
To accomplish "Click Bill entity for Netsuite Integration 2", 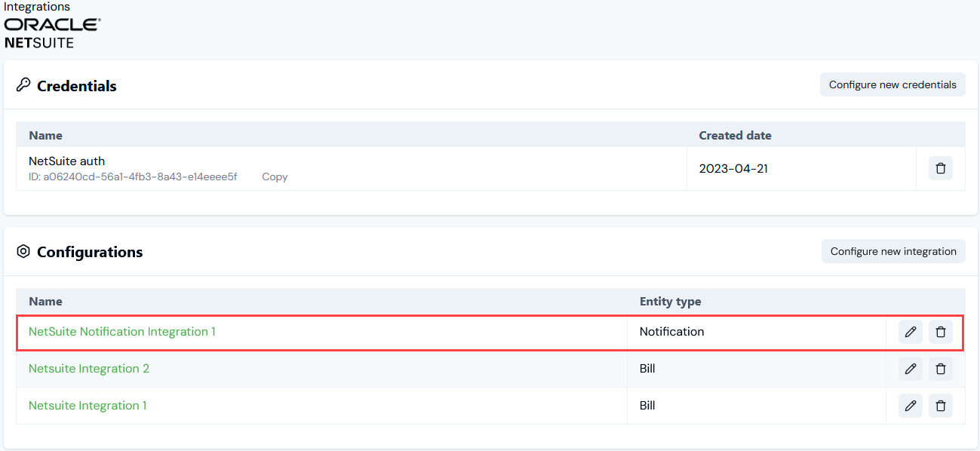I will point(647,369).
